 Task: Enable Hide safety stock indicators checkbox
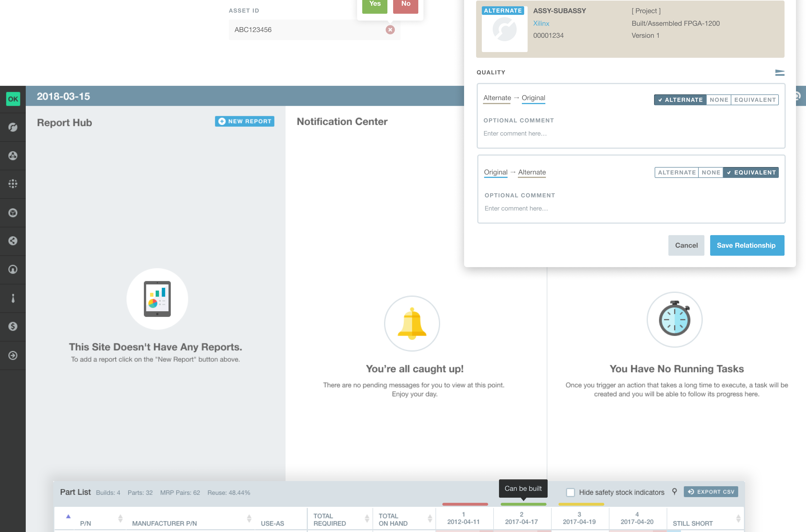pos(571,492)
